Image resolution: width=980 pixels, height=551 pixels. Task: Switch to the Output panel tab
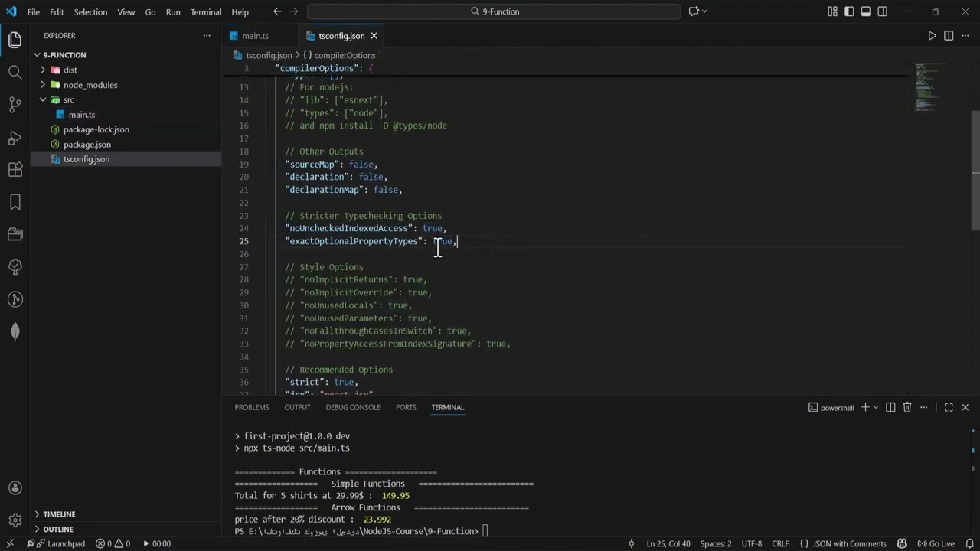coord(297,408)
